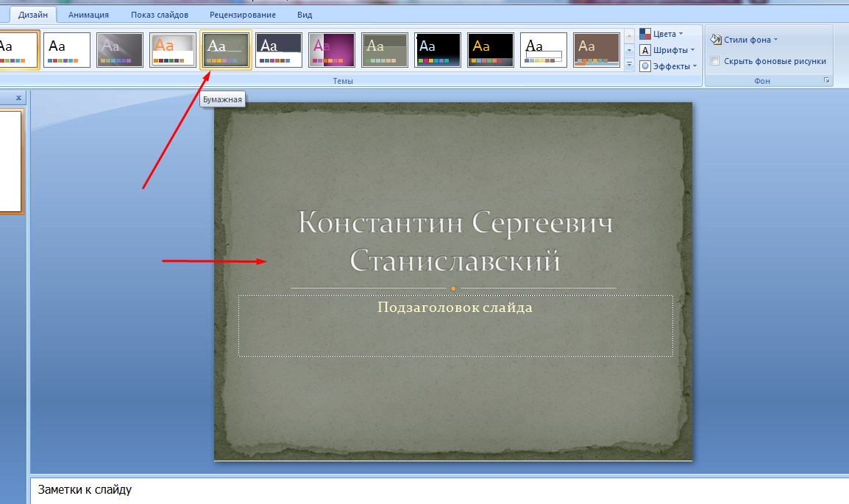849x504 pixels.
Task: Select the brown theme thumbnail
Action: pos(597,50)
